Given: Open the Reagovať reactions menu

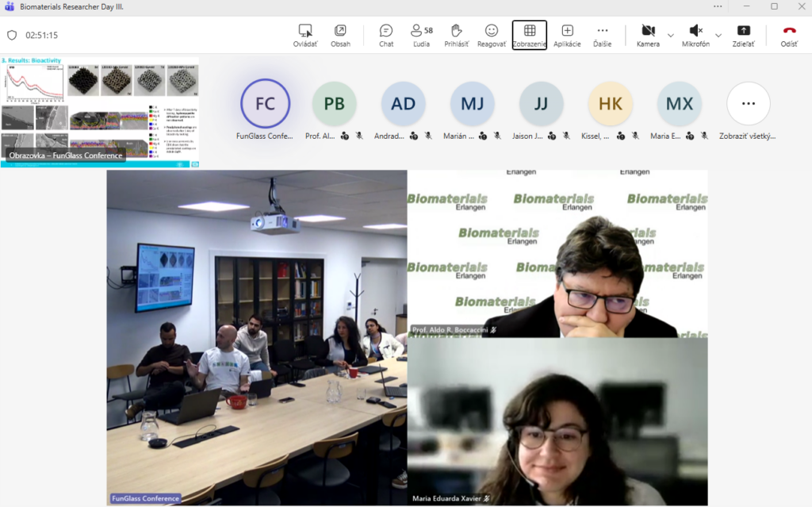Looking at the screenshot, I should [492, 35].
